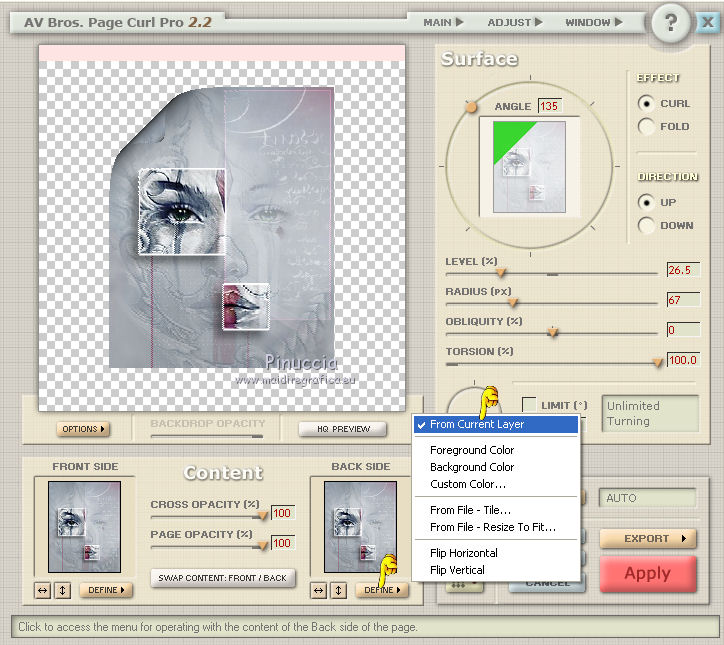
Task: Open the back side DEFINE menu
Action: tap(382, 590)
